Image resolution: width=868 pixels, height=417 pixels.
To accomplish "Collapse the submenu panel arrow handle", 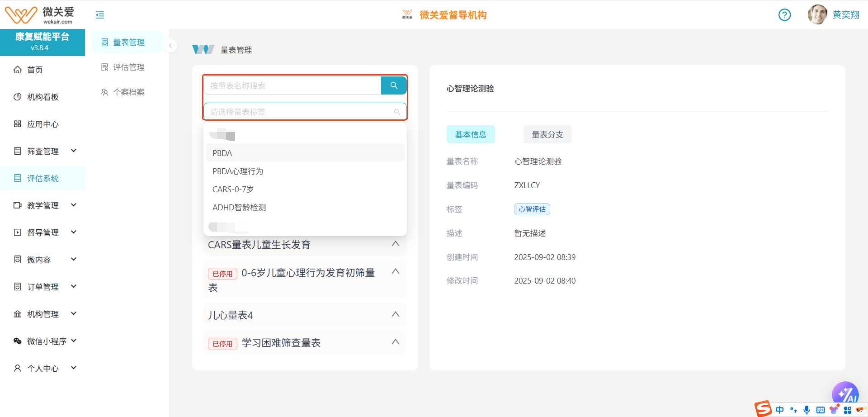I will (170, 46).
